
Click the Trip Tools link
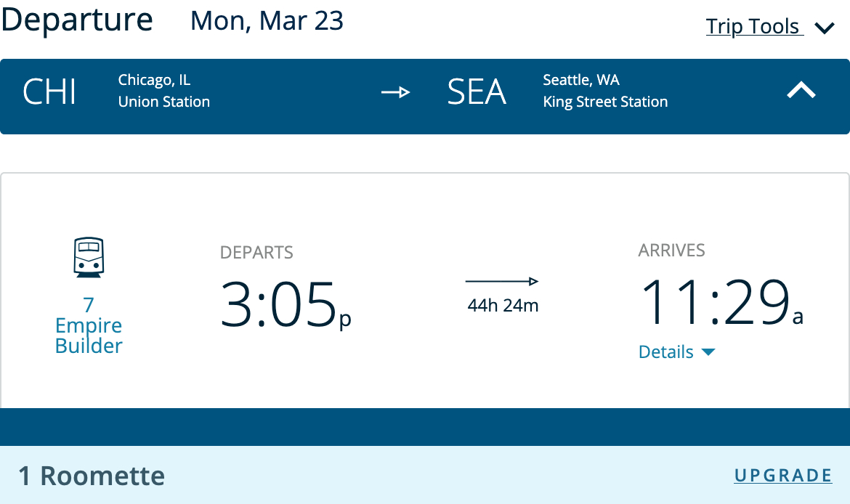pyautogui.click(x=753, y=27)
